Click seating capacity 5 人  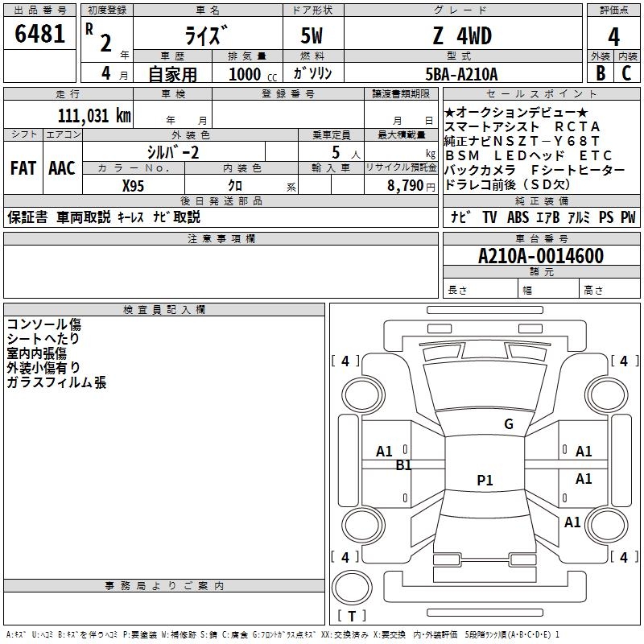[x=346, y=153]
